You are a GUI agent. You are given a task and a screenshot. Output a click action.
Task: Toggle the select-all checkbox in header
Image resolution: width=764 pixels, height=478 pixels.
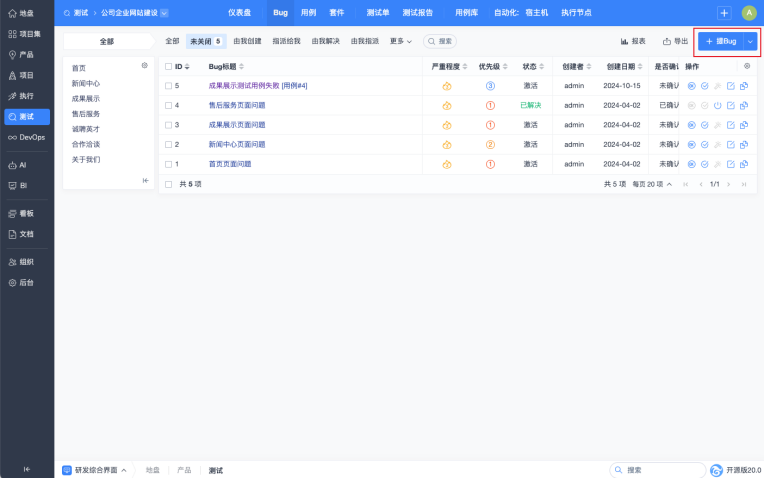click(x=168, y=66)
